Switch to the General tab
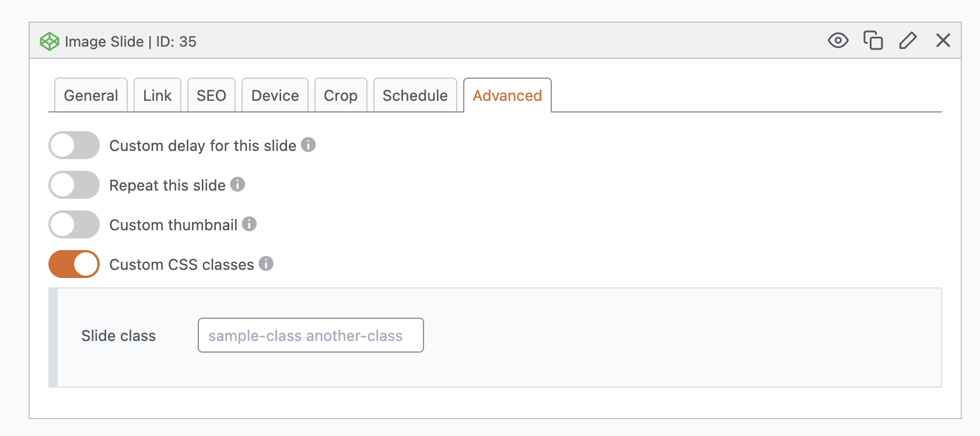This screenshot has height=436, width=980. tap(91, 96)
